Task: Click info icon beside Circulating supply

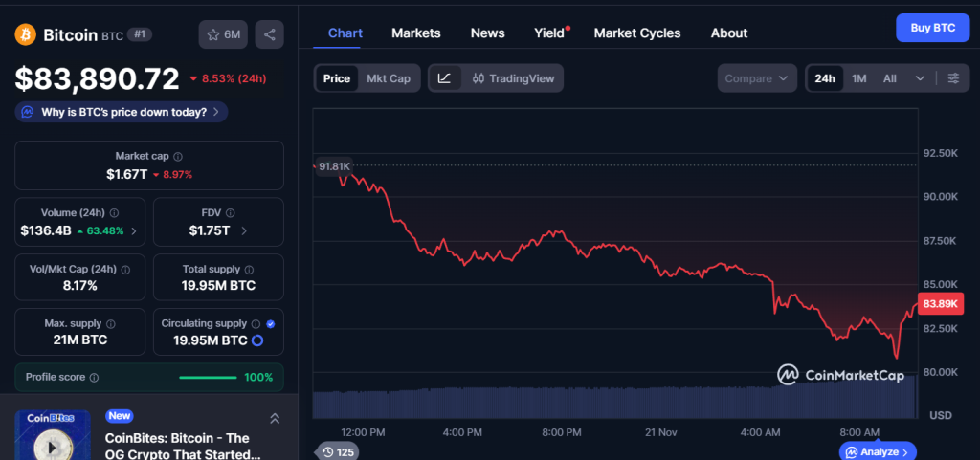Action: coord(256,324)
